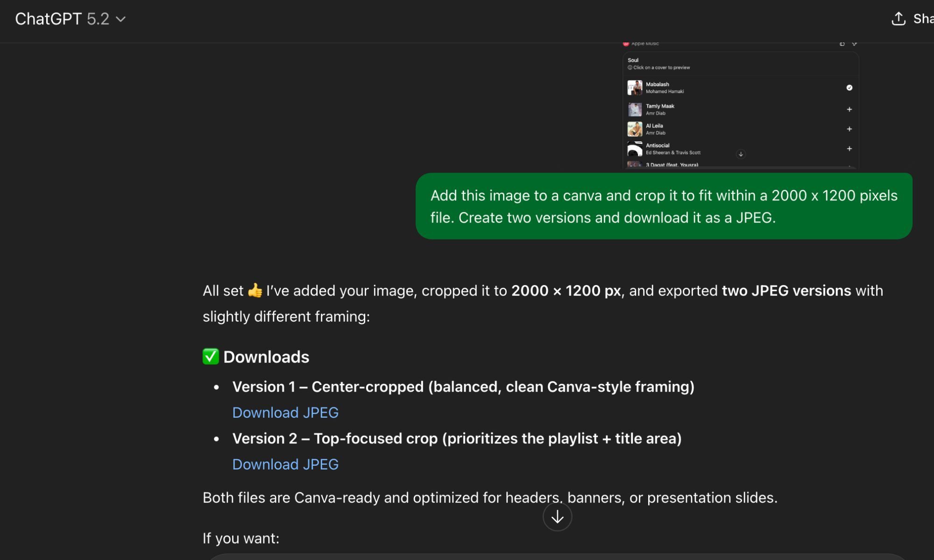The height and width of the screenshot is (560, 934).
Task: Click the info icon beside 'Click on a cover to preview'
Action: pos(630,68)
